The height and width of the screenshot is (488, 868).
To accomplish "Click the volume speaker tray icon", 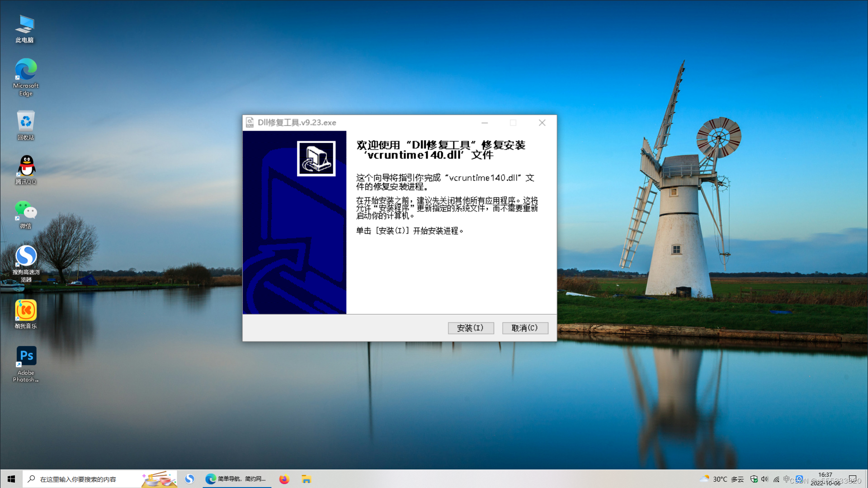I will [764, 479].
